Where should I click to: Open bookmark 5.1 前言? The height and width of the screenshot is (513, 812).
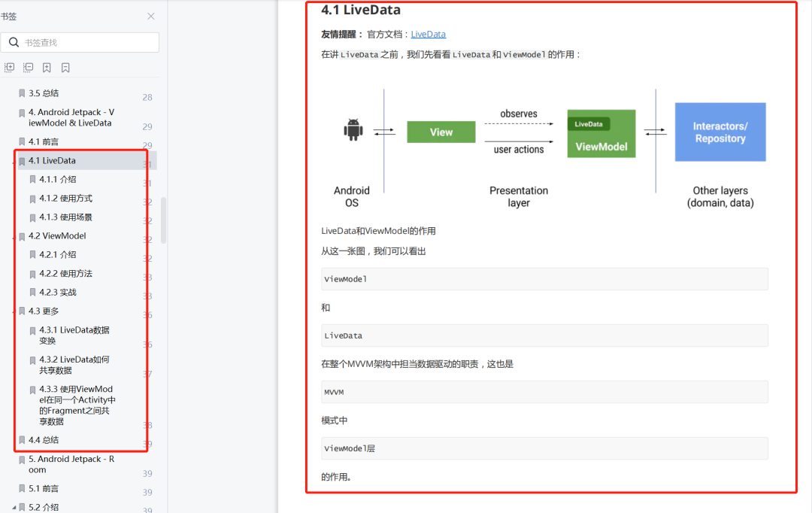tap(44, 488)
